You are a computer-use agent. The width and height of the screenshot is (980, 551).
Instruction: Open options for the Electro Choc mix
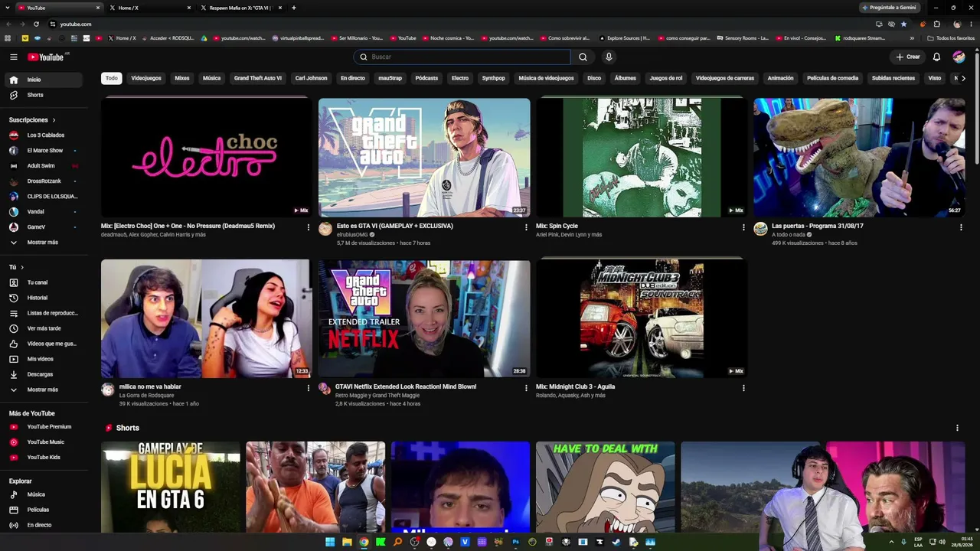click(x=309, y=227)
